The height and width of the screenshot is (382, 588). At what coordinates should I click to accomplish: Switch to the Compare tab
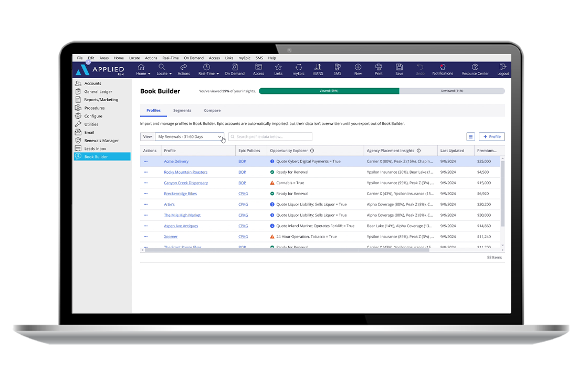point(212,111)
